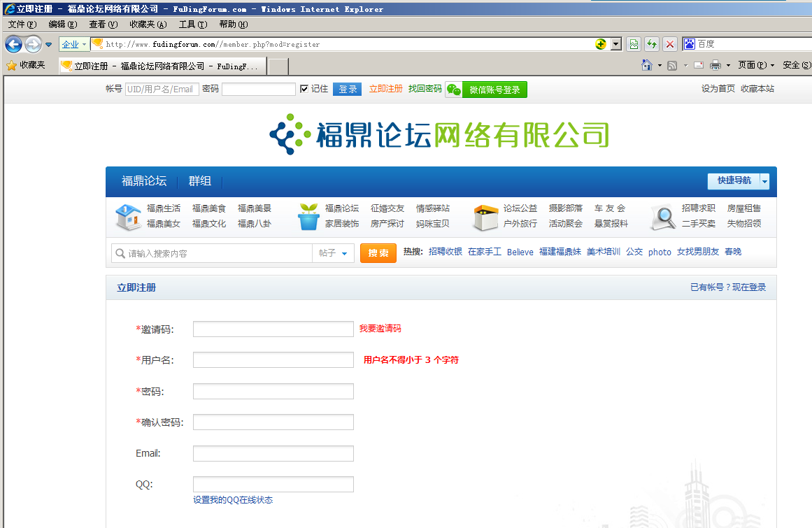Click the 确认密码 input field
The height and width of the screenshot is (528, 812).
pos(273,422)
